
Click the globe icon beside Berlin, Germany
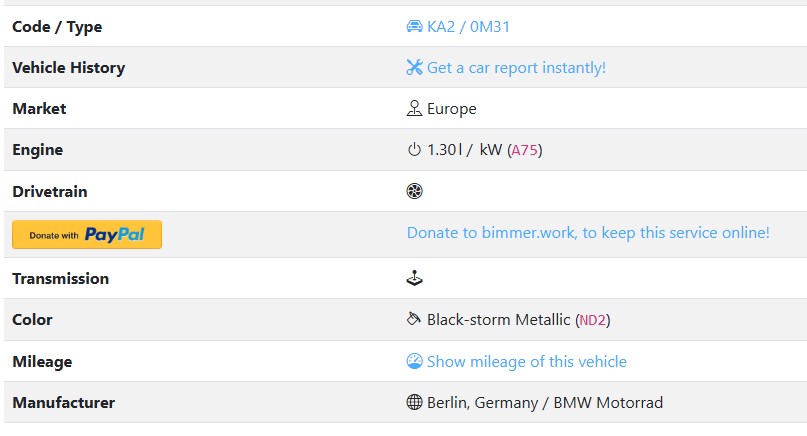coord(415,403)
